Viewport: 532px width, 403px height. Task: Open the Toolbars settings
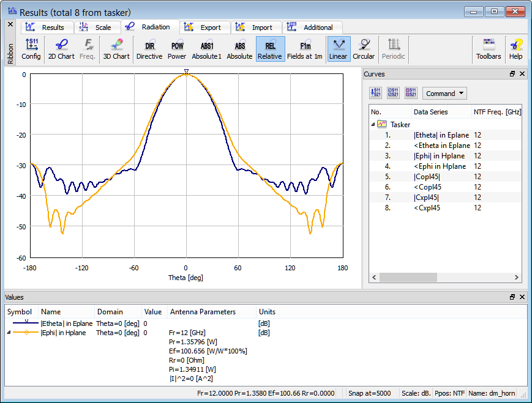tap(489, 49)
